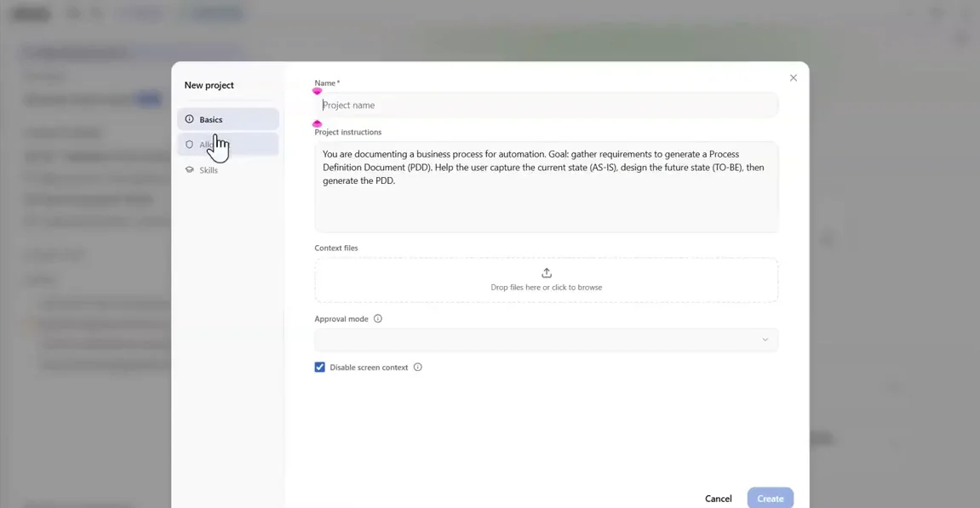Click the 'New project' dialog title

point(209,85)
